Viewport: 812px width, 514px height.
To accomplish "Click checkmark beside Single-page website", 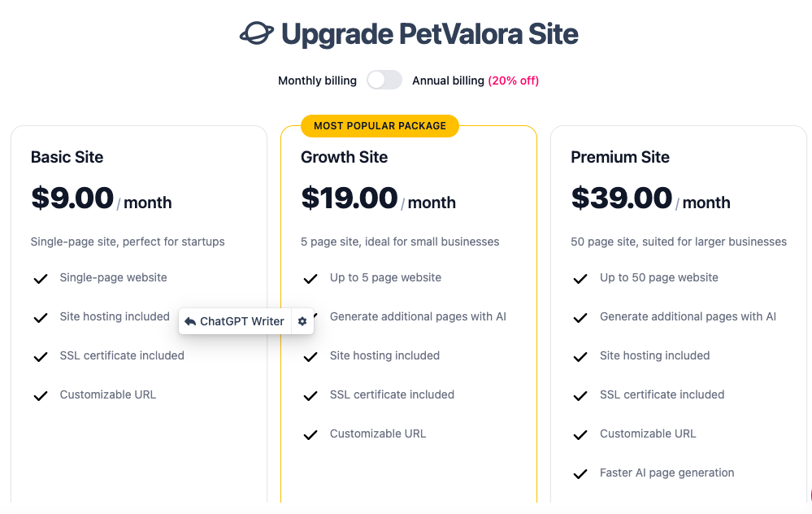I will pyautogui.click(x=41, y=279).
